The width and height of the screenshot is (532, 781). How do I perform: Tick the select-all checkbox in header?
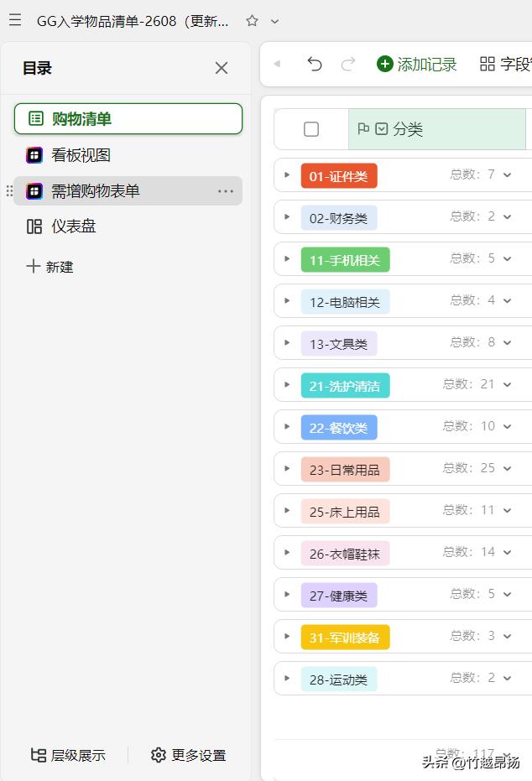(x=311, y=129)
